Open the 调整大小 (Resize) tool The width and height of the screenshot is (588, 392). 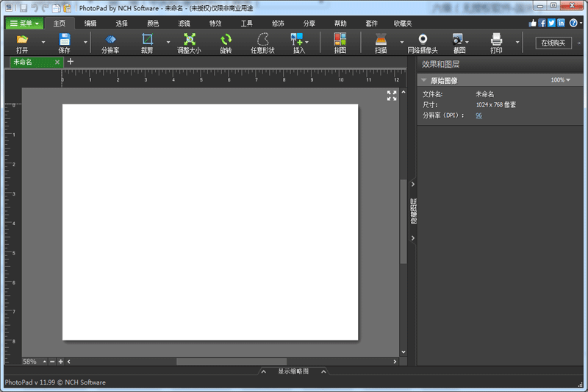click(189, 40)
